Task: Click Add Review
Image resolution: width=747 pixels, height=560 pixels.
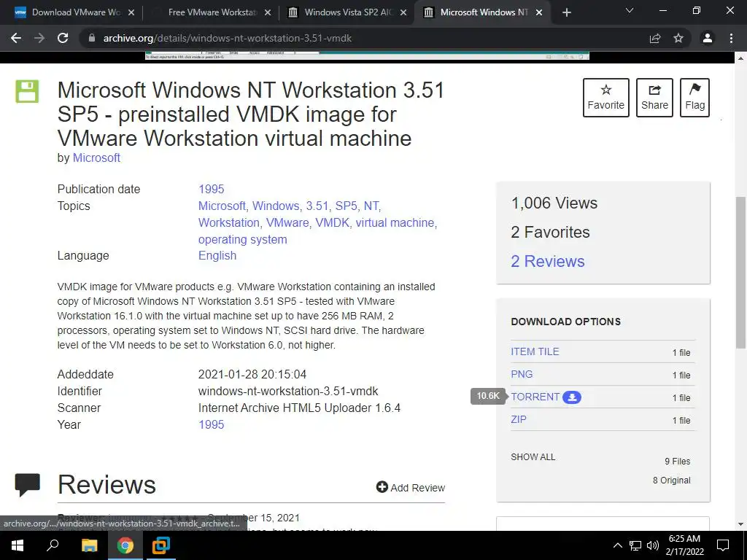Action: (410, 488)
